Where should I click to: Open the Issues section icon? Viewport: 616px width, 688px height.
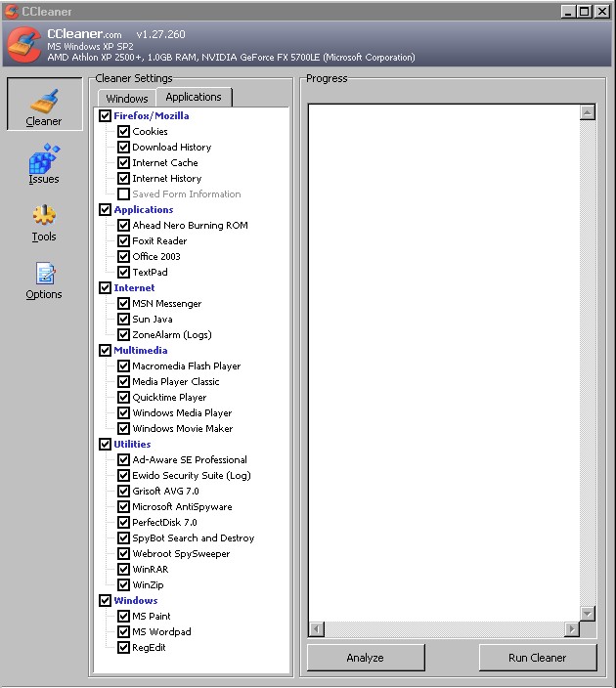point(43,158)
